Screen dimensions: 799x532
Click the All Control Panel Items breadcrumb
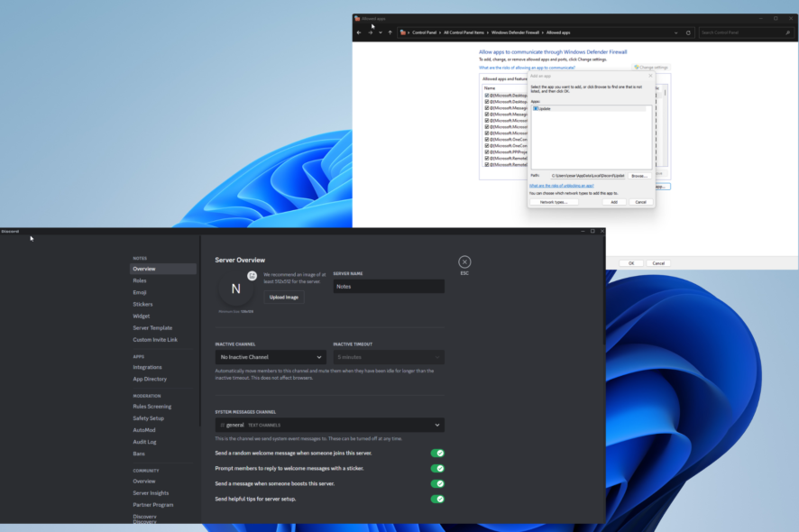coord(464,32)
